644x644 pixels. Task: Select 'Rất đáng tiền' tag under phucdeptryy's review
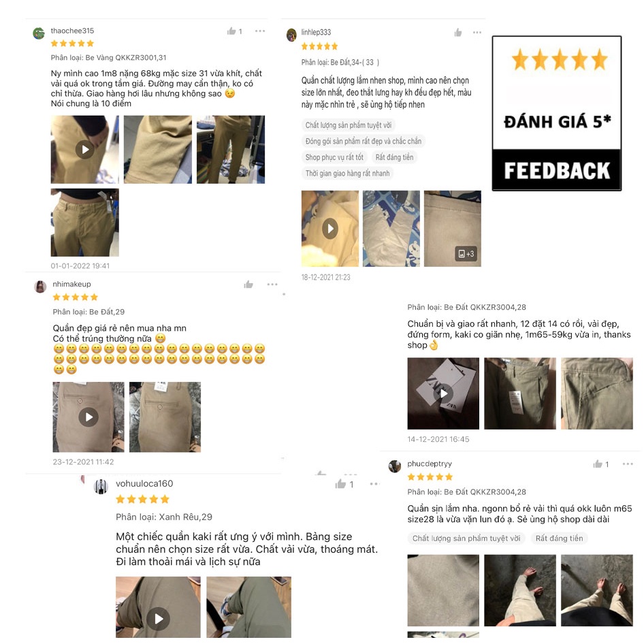click(559, 538)
